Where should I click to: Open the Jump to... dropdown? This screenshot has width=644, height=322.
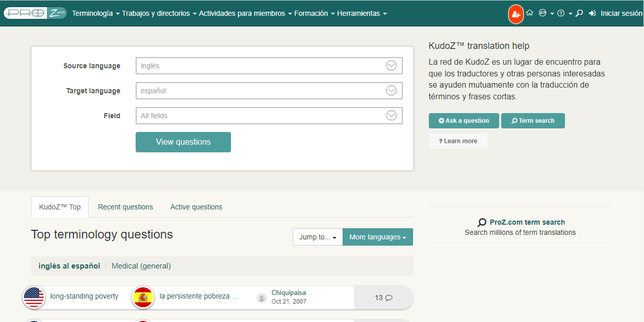317,237
